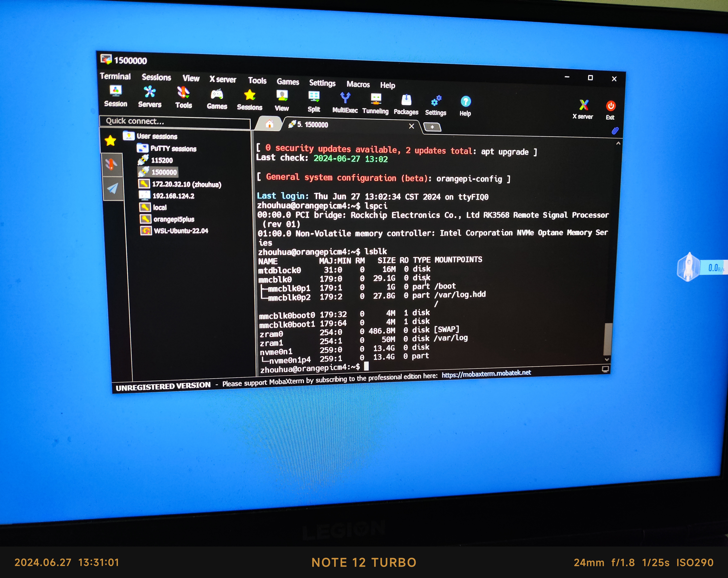Open the paper plane Macros sidebar tab
The height and width of the screenshot is (578, 728).
(113, 188)
